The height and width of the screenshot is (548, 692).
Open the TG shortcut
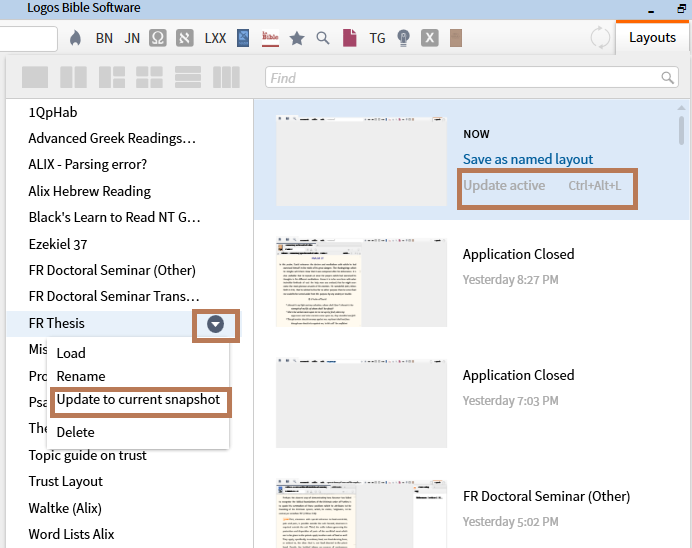[377, 38]
